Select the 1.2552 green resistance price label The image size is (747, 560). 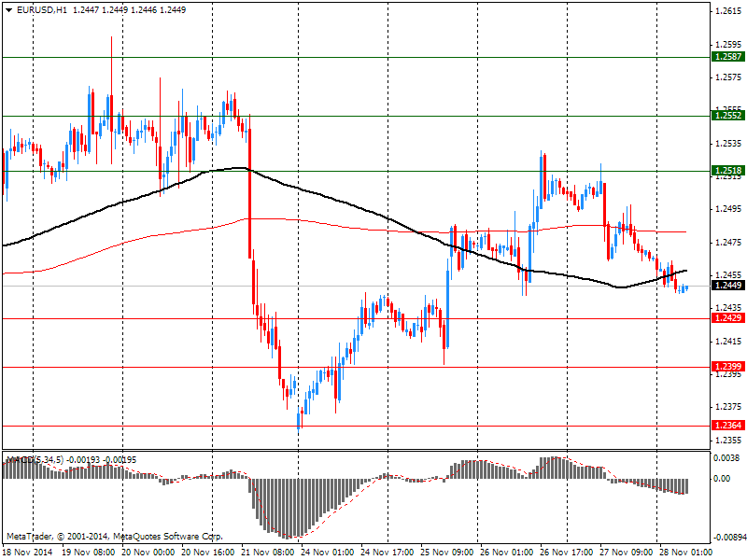(x=727, y=115)
